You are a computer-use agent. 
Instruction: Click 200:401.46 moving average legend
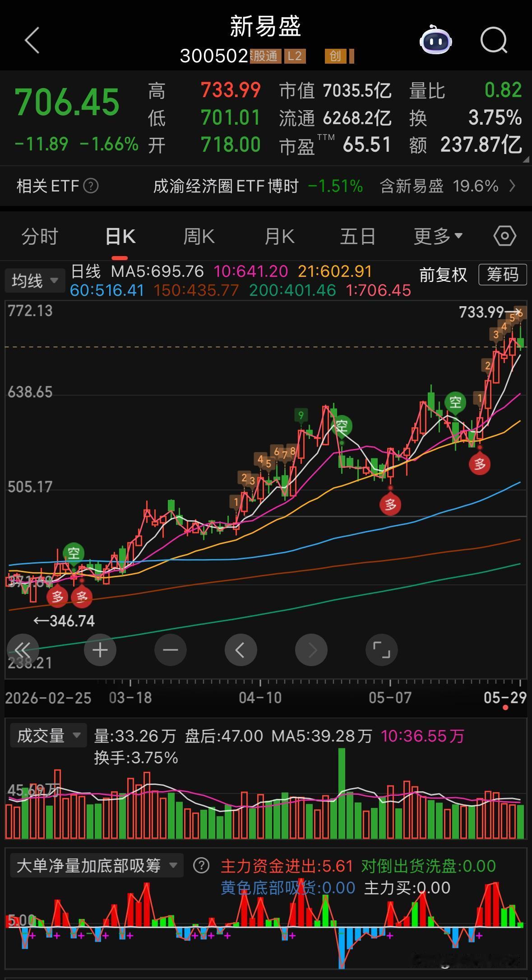(292, 290)
